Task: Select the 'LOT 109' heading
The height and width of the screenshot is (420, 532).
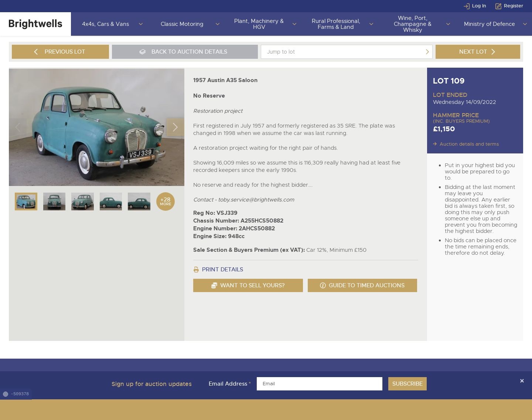Action: pos(449,81)
